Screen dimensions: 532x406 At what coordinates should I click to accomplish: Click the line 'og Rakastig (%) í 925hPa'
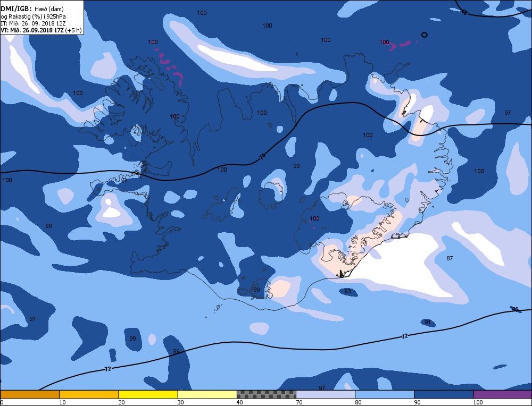click(x=33, y=16)
